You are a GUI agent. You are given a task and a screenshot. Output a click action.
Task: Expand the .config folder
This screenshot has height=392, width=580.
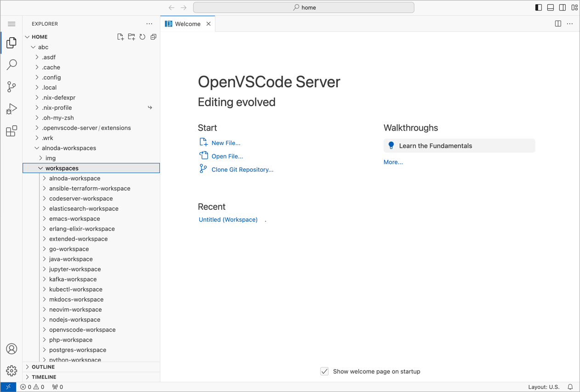click(91, 78)
